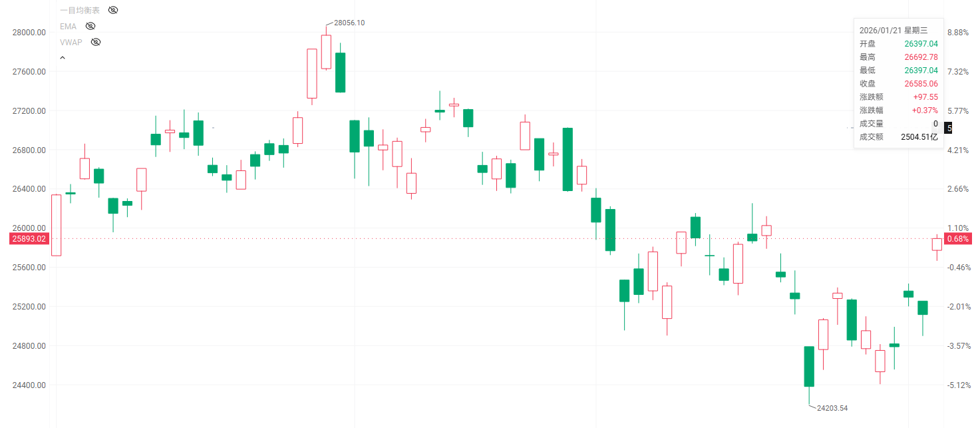Select the leftmost red candlestick
Image resolution: width=980 pixels, height=428 pixels.
(57, 225)
